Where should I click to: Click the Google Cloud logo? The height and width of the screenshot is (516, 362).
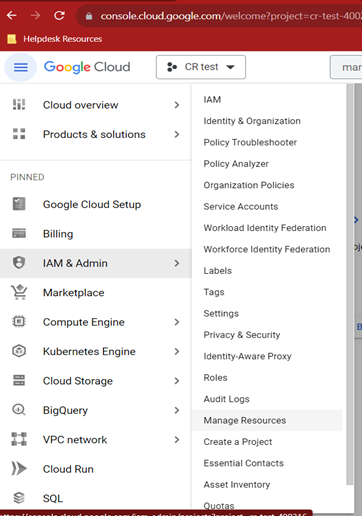[87, 67]
